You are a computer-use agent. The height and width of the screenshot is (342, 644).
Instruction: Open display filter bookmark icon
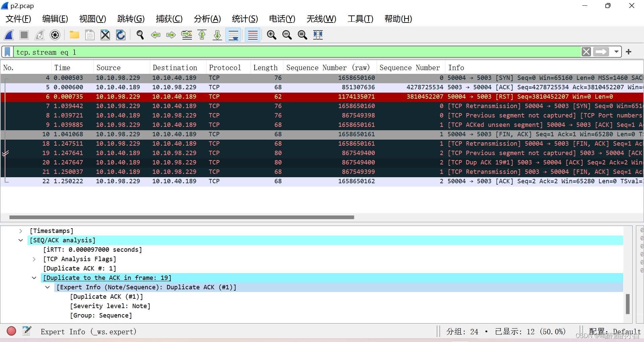click(x=7, y=52)
